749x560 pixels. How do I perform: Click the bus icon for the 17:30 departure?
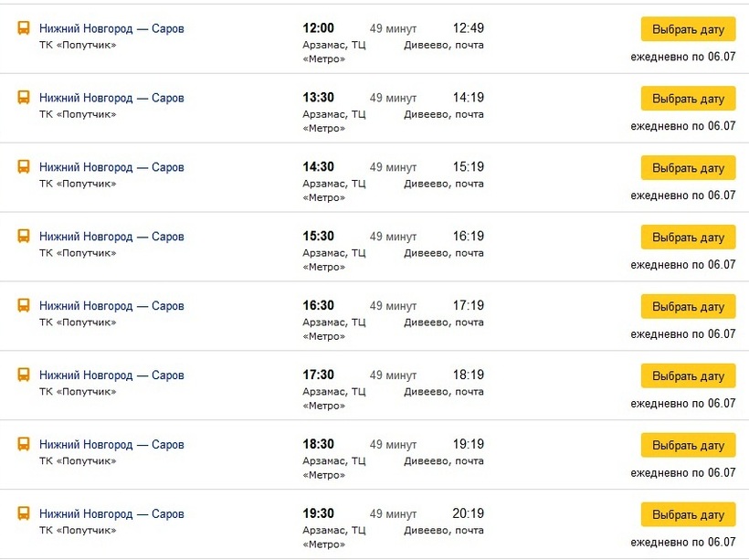tap(24, 375)
